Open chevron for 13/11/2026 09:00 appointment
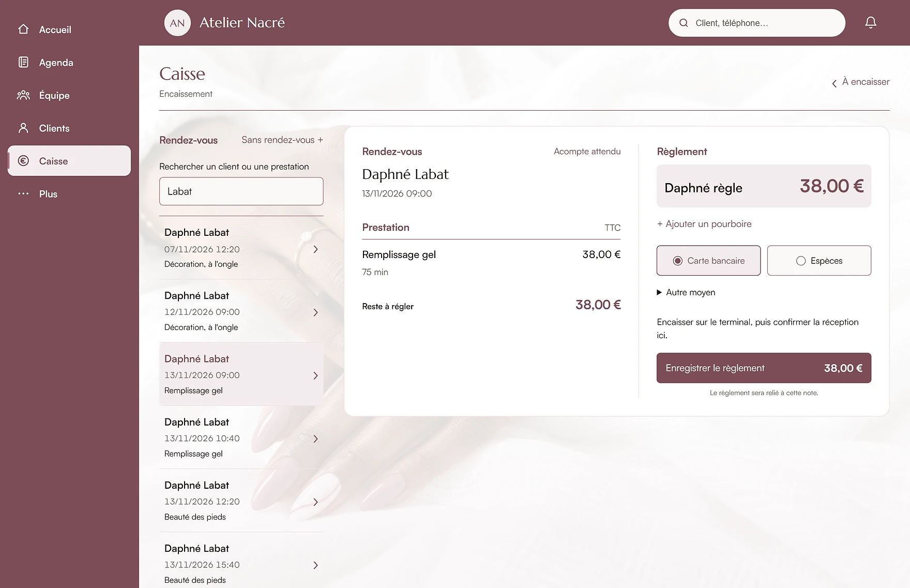Image resolution: width=910 pixels, height=588 pixels. pos(315,375)
